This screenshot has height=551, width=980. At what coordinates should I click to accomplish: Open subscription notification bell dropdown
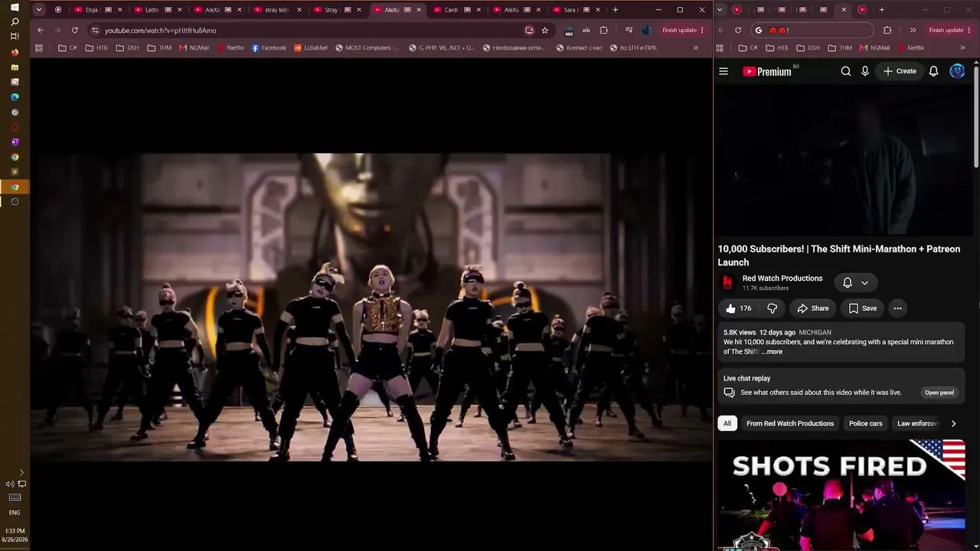(856, 282)
